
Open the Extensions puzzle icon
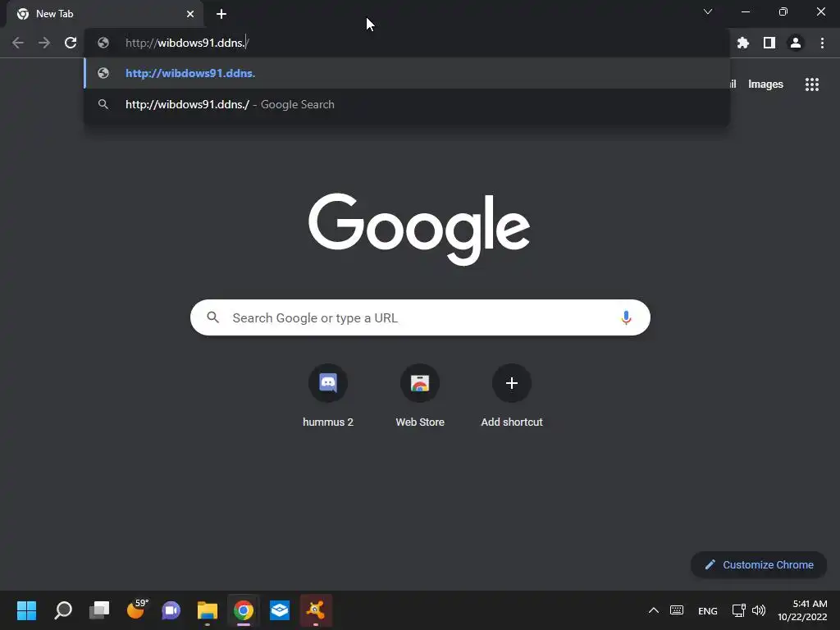tap(742, 43)
